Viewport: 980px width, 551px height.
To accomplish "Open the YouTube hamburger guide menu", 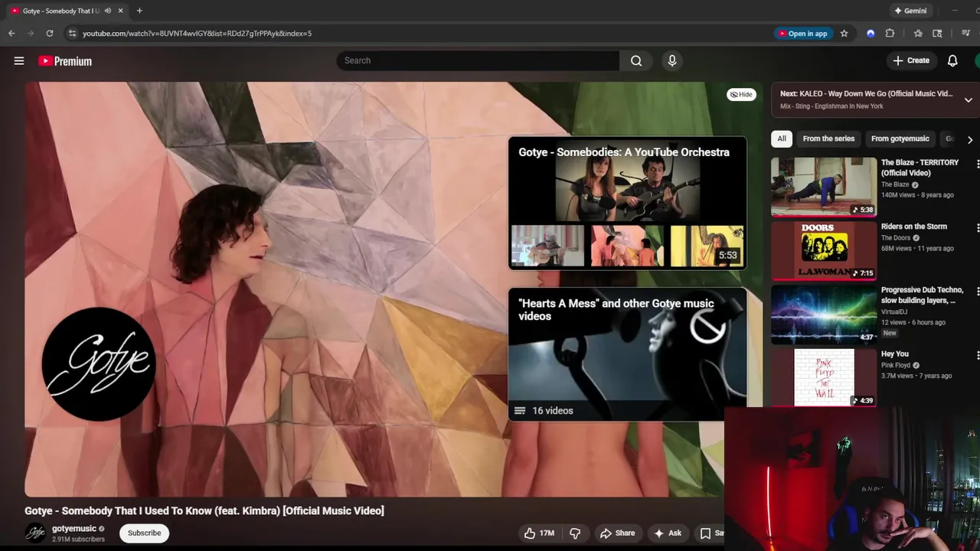I will click(x=19, y=60).
